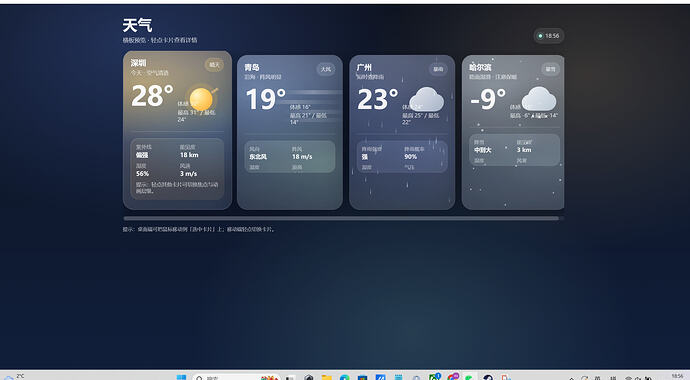Viewport: 690px width, 380px height.
Task: Click the 天气 page heading
Action: [x=137, y=26]
